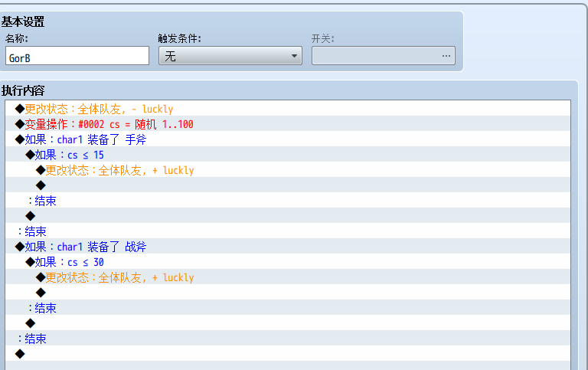Image resolution: width=588 pixels, height=370 pixels.
Task: Select the empty line after 结束 inside the 战斧 condition
Action: pos(288,323)
